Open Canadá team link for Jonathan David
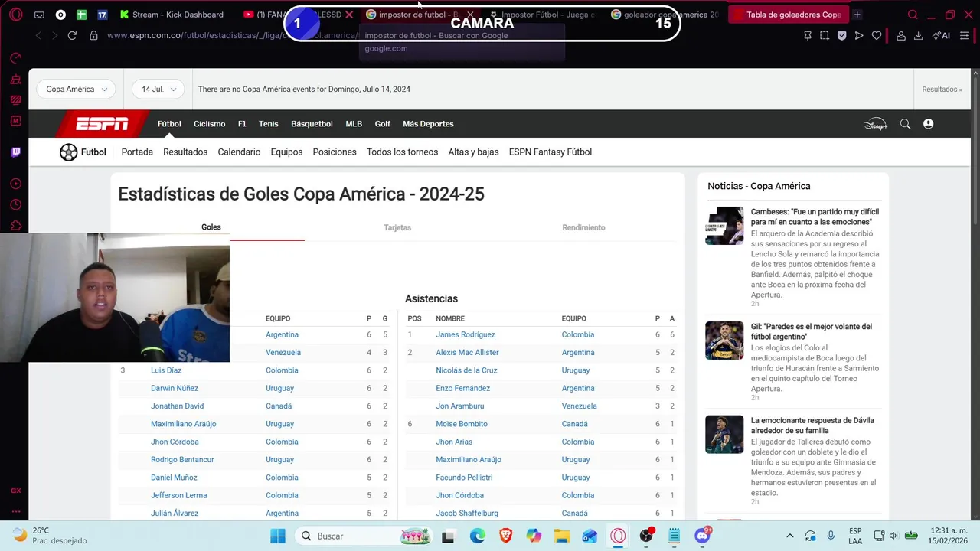The image size is (980, 551). (279, 406)
